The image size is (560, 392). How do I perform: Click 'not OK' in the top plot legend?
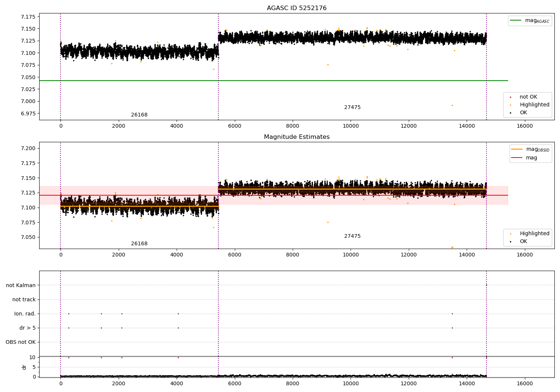click(x=528, y=97)
